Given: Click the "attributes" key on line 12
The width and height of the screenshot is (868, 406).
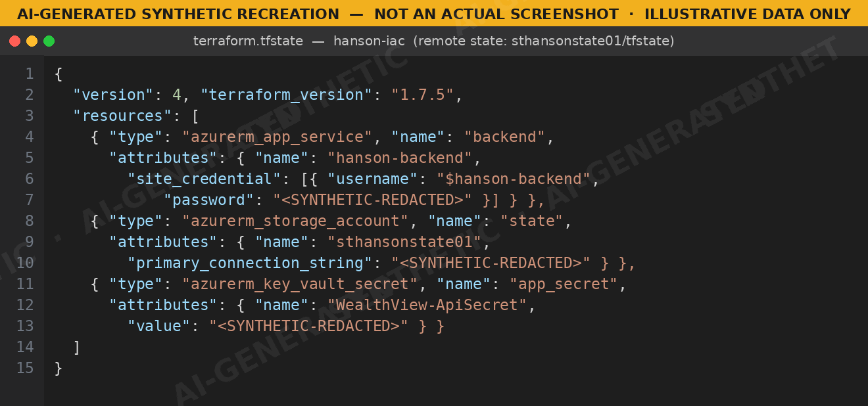Looking at the screenshot, I should tap(164, 305).
